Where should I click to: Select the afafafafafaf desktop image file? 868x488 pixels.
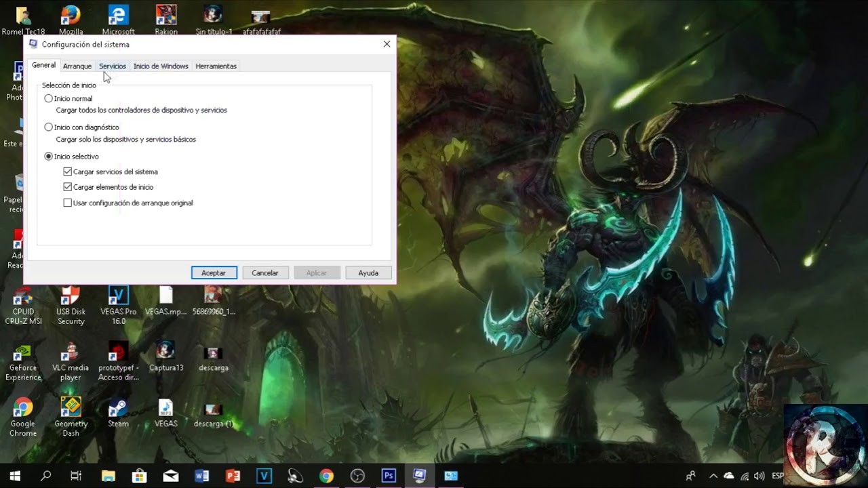click(x=260, y=20)
